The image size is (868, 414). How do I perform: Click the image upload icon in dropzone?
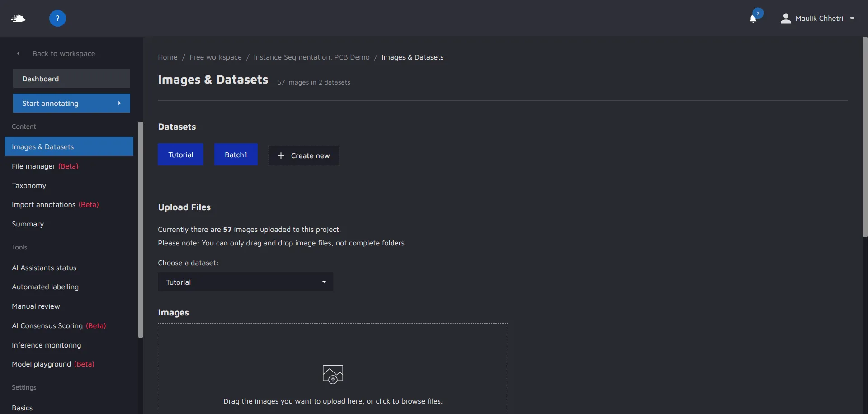click(x=333, y=374)
